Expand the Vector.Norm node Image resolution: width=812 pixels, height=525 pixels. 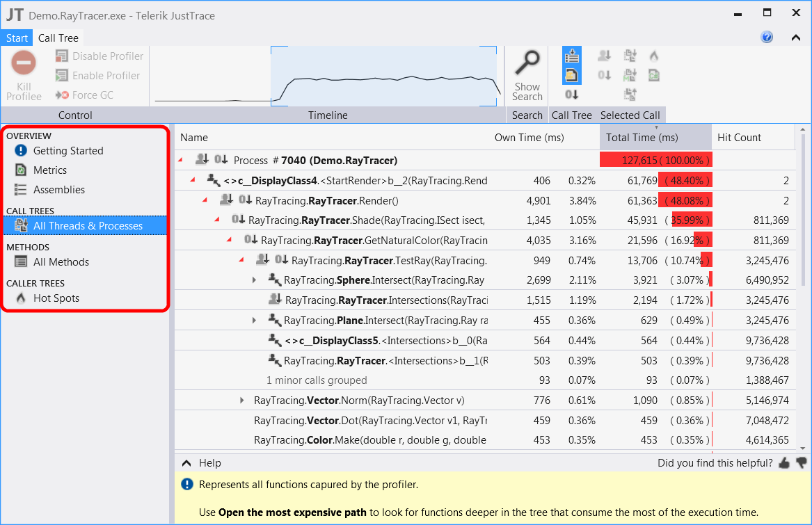pyautogui.click(x=242, y=401)
